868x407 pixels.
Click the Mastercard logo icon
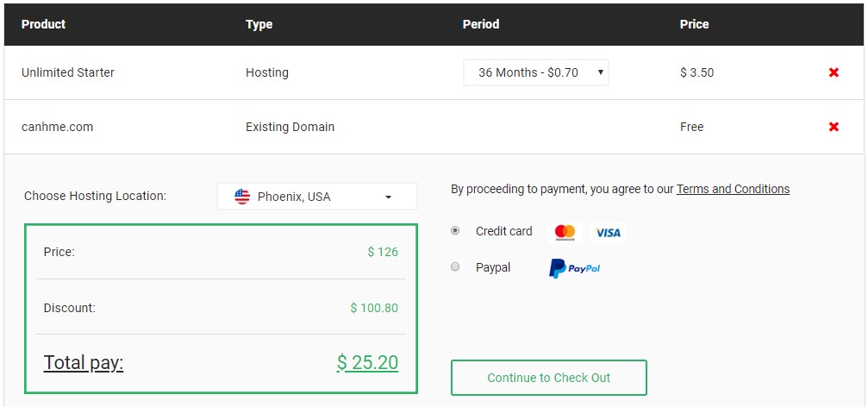click(565, 232)
